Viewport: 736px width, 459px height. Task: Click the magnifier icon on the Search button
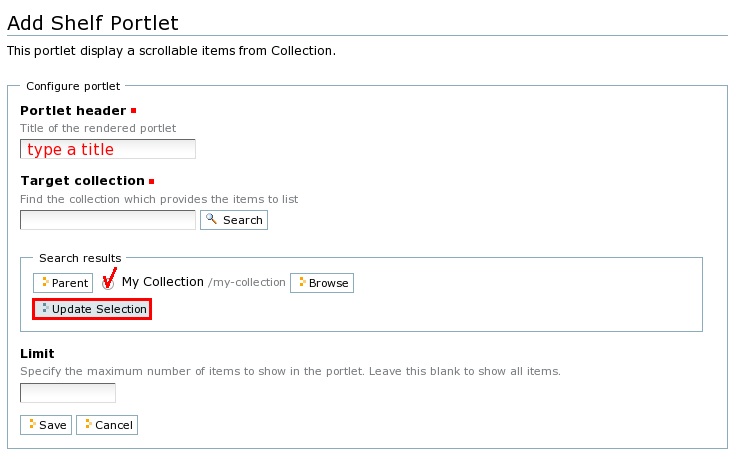coord(211,219)
